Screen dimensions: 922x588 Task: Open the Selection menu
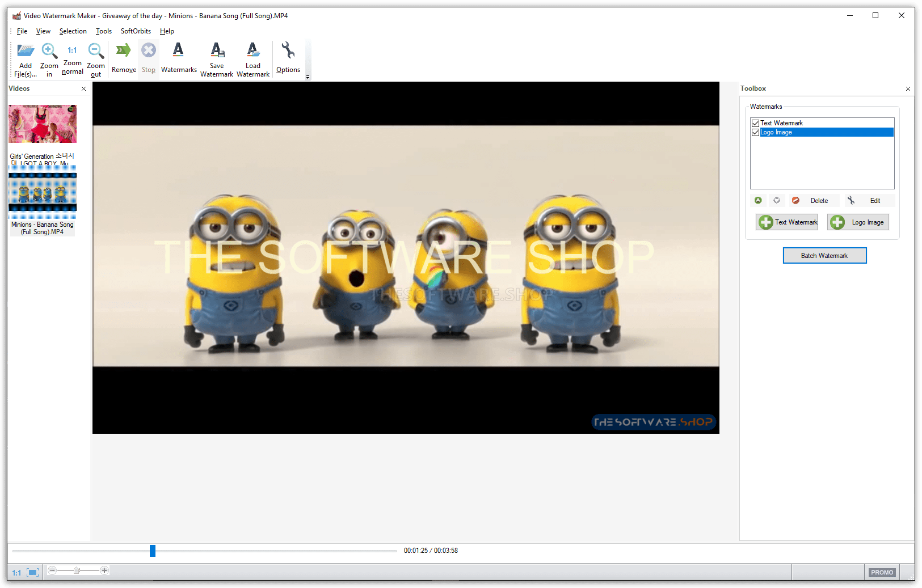coord(73,31)
